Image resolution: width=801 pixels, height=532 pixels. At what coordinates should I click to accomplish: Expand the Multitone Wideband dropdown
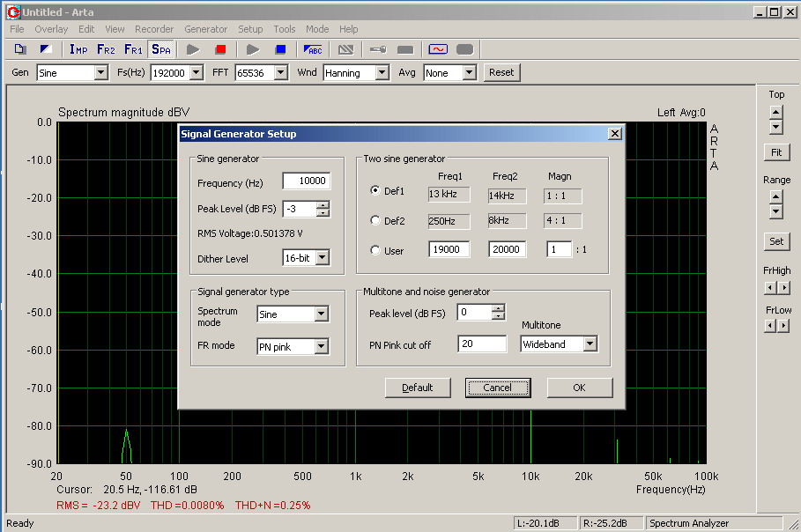pos(590,344)
